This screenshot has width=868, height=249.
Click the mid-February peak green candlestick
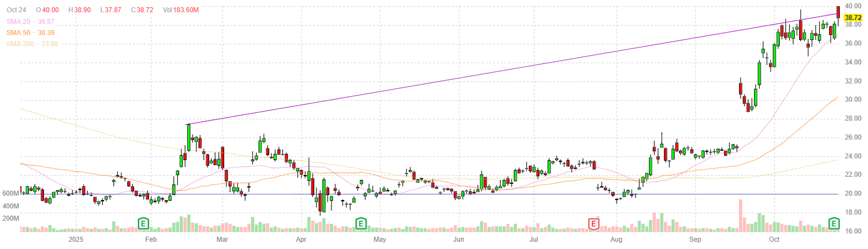(x=189, y=137)
